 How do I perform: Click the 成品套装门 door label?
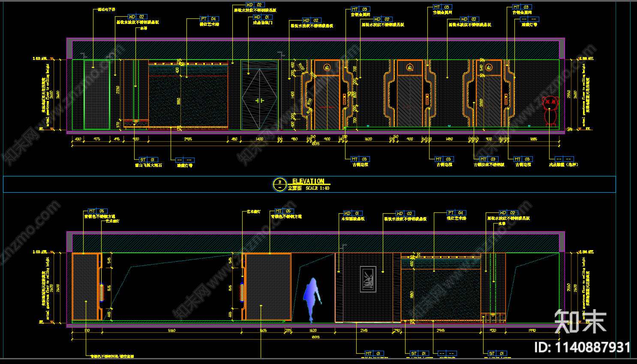pyautogui.click(x=262, y=23)
